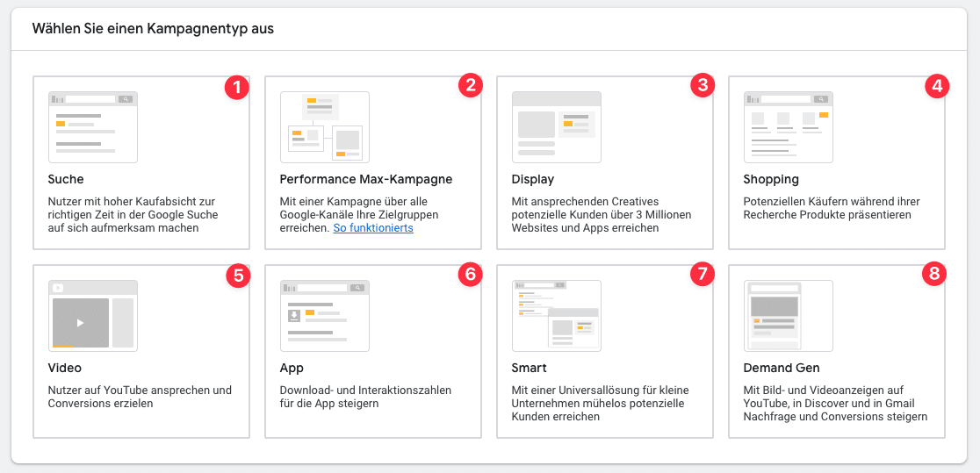Click the App campaign download illustration

(325, 316)
